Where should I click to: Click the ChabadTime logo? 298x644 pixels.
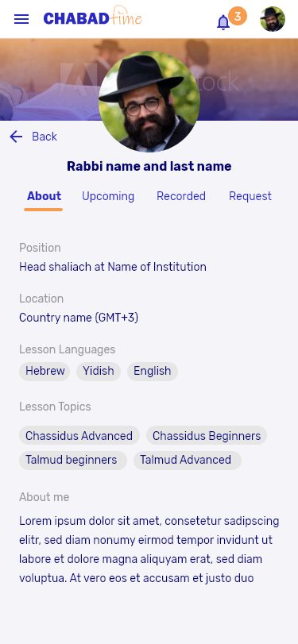[93, 17]
